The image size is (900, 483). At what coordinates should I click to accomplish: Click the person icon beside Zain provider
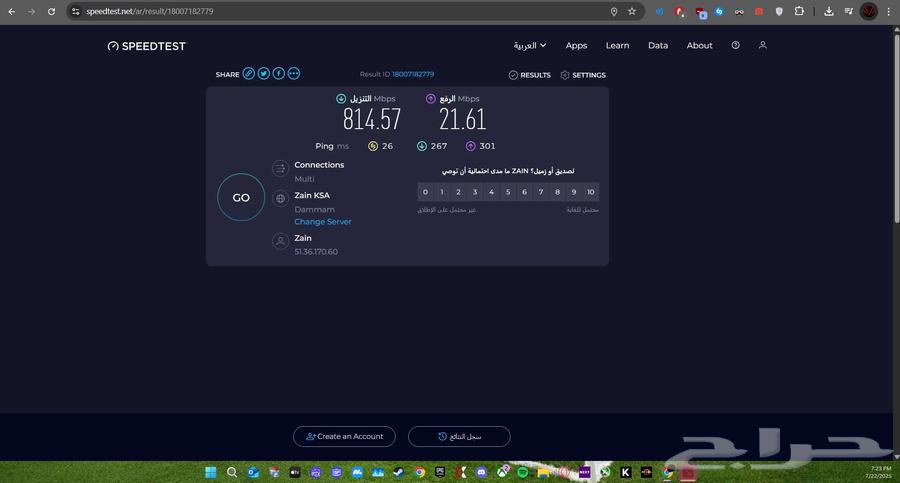point(280,241)
